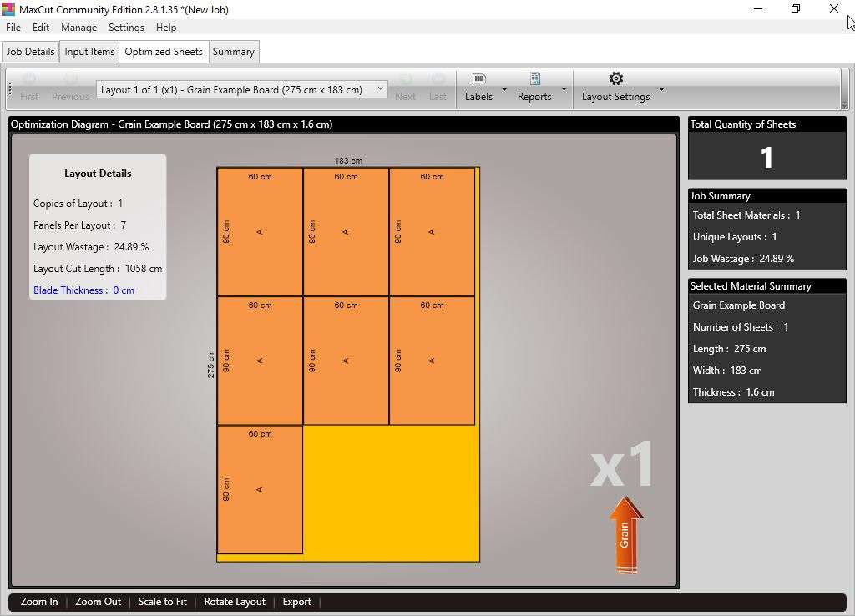Select the bottom-left 60 cm panel
This screenshot has height=616, width=855.
coord(260,490)
